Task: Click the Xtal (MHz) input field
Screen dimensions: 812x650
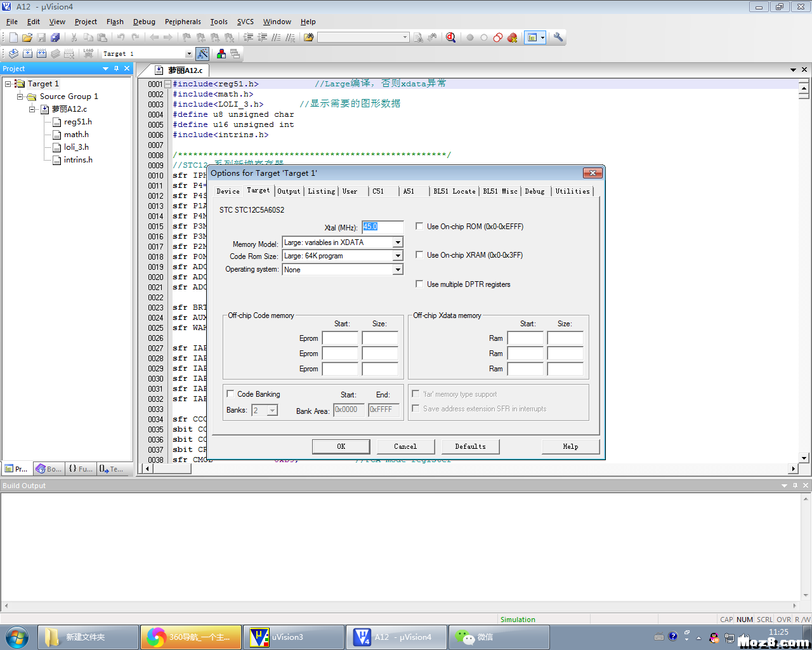Action: (383, 227)
